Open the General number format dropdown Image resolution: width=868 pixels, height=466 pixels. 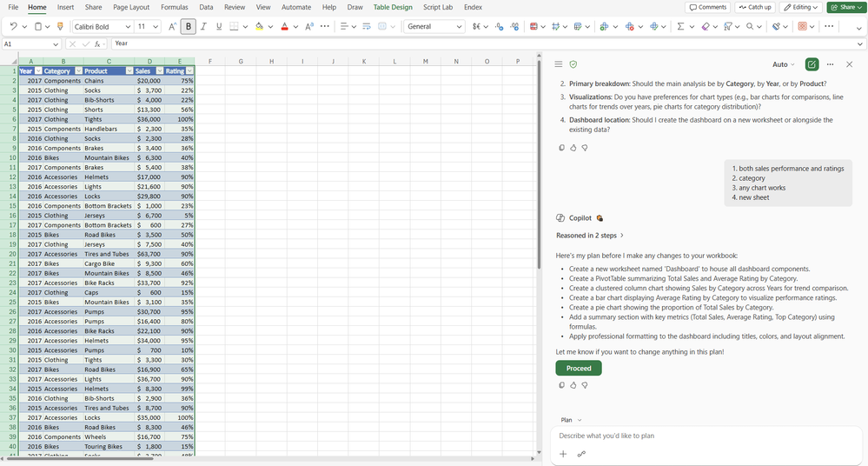pos(434,26)
